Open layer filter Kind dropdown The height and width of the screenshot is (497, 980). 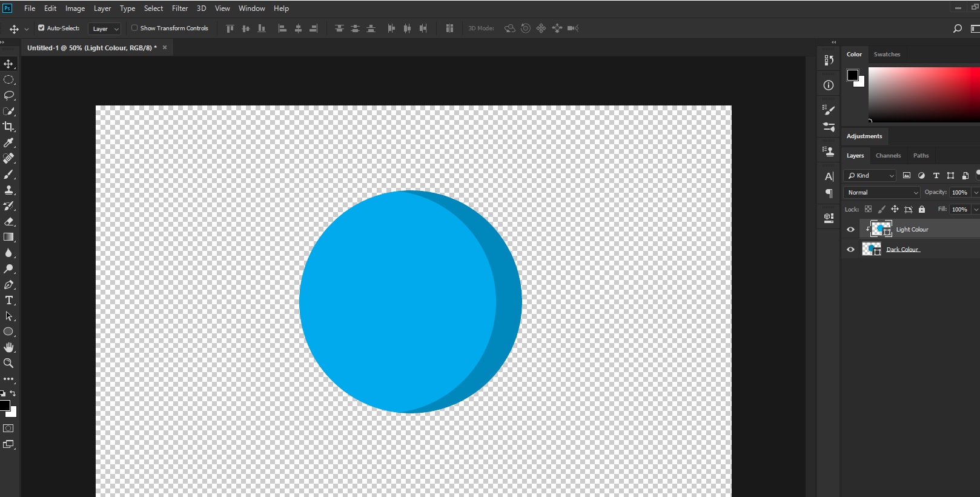click(x=870, y=176)
